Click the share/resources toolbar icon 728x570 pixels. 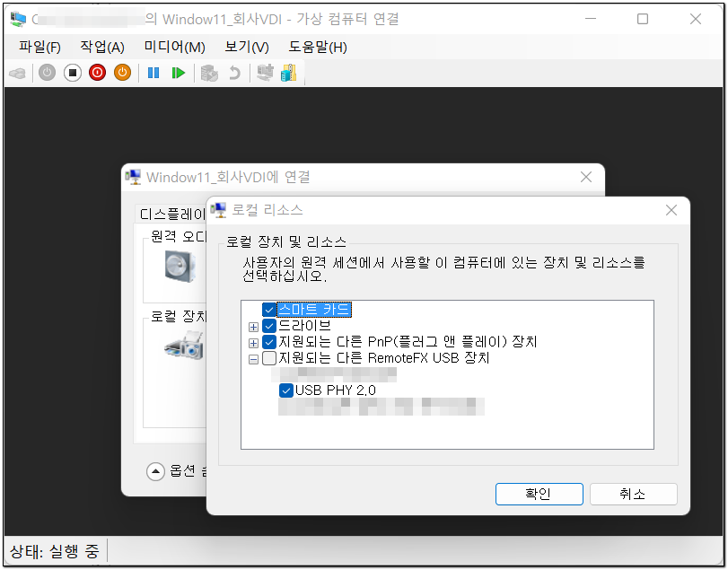tap(289, 73)
